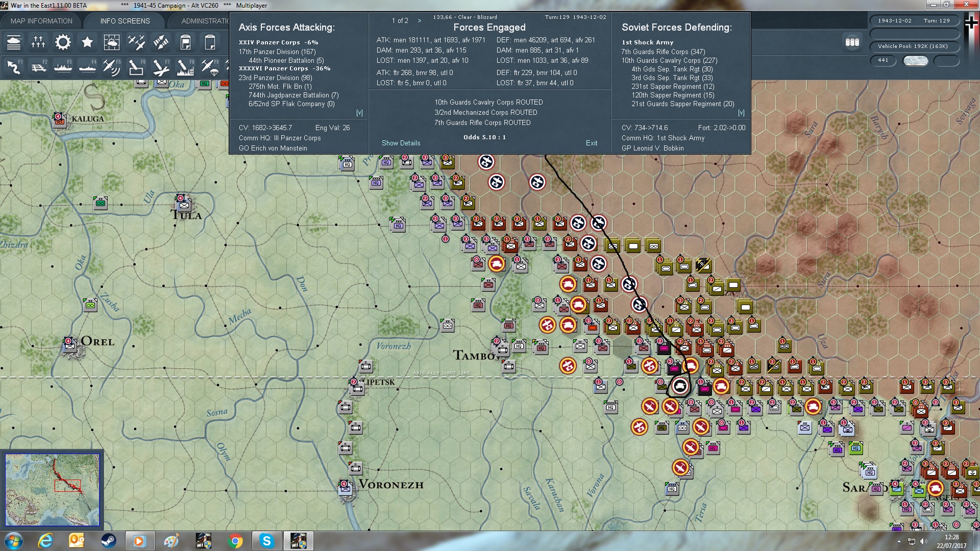Viewport: 980px width, 551px height.
Task: Click 21st Guards Sapper Regiment entry
Action: [x=682, y=104]
